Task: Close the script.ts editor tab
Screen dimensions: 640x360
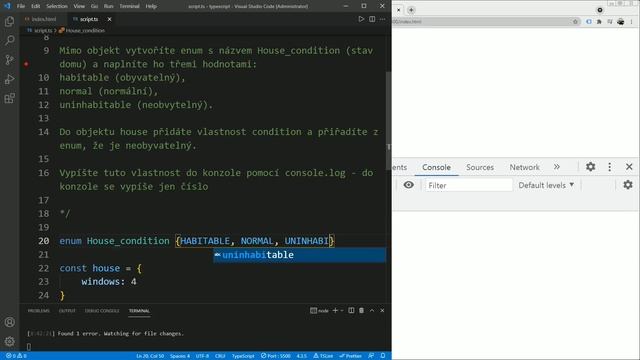Action: (x=109, y=19)
